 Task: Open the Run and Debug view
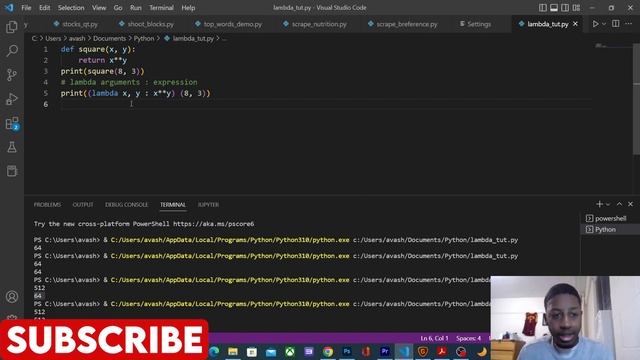(12, 99)
